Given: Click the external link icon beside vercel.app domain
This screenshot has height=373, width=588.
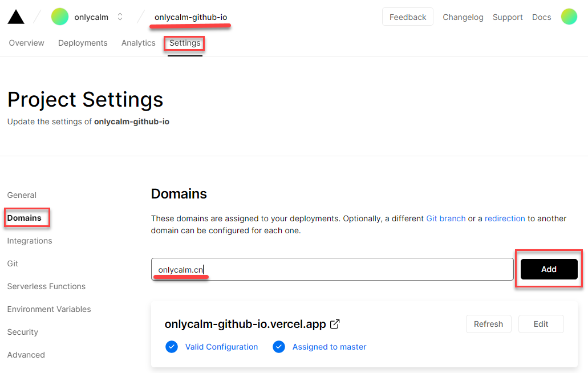Looking at the screenshot, I should [x=335, y=324].
